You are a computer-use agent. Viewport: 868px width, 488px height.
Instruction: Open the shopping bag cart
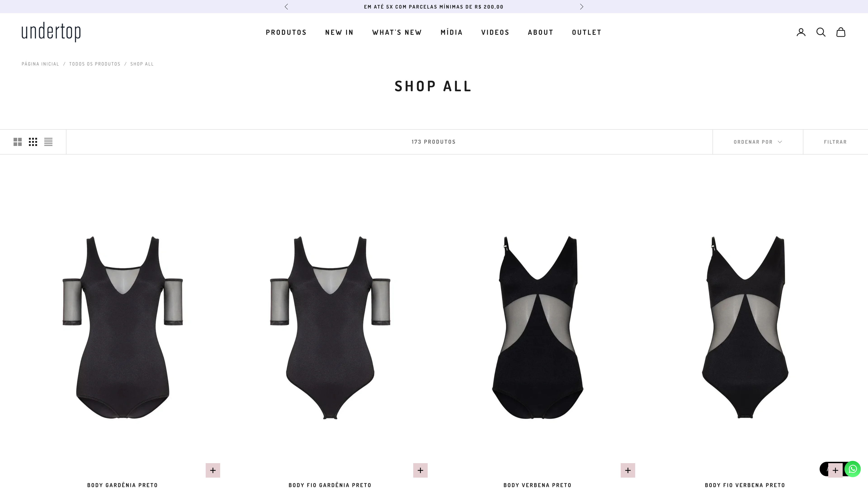841,32
